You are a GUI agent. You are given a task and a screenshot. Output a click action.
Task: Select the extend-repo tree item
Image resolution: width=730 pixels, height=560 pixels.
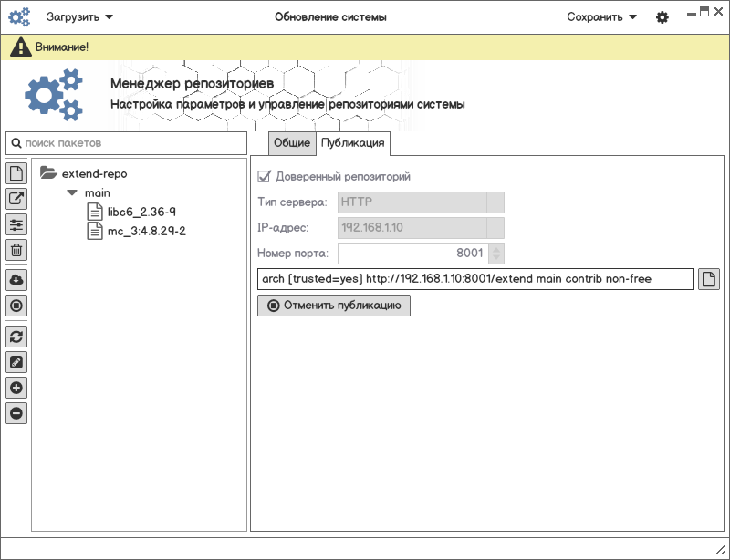(x=95, y=173)
